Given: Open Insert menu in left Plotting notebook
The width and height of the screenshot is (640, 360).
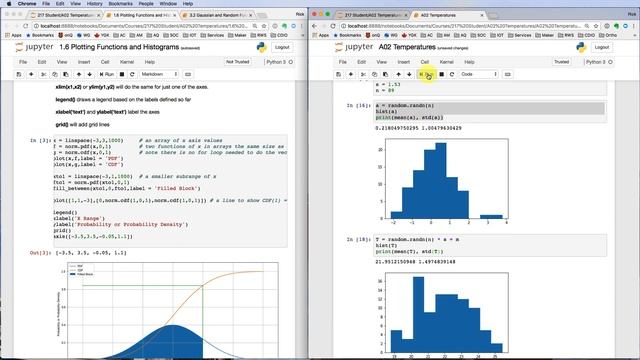Looking at the screenshot, I should pos(84,62).
